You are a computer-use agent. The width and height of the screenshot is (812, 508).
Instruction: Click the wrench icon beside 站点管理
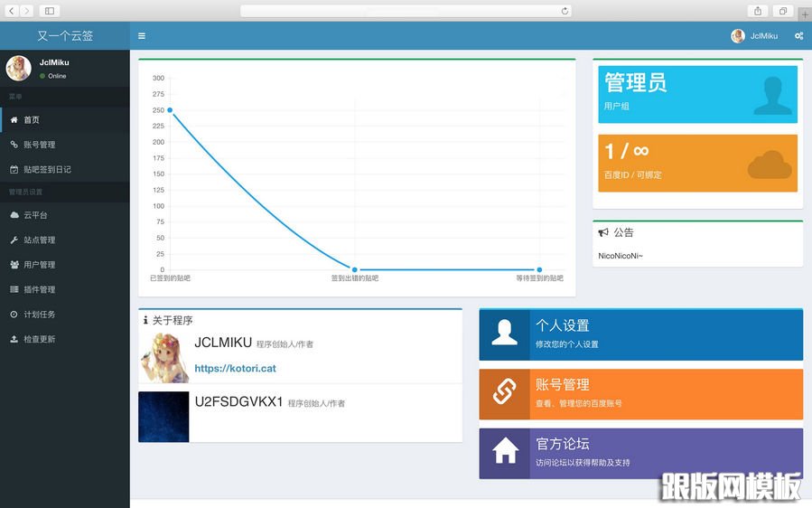14,240
